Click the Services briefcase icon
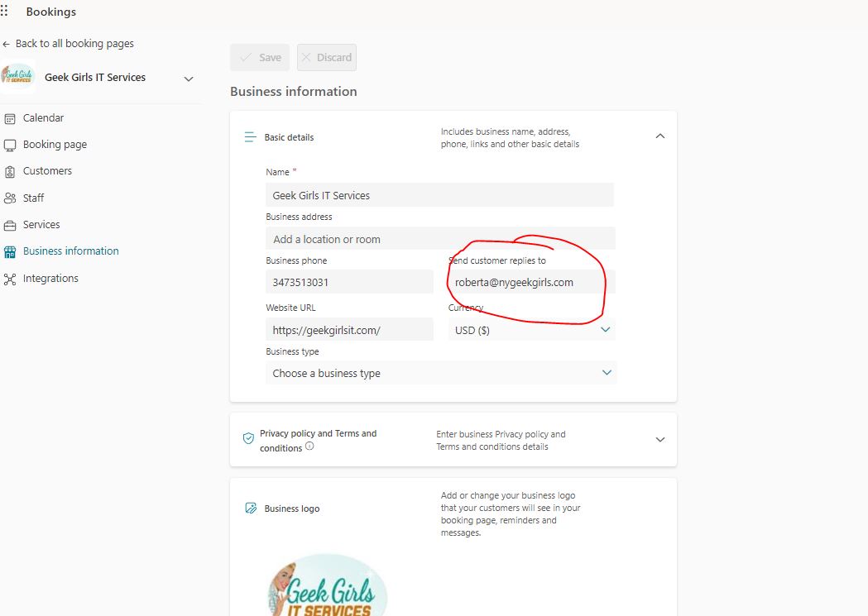Viewport: 868px width, 616px height. 10,225
